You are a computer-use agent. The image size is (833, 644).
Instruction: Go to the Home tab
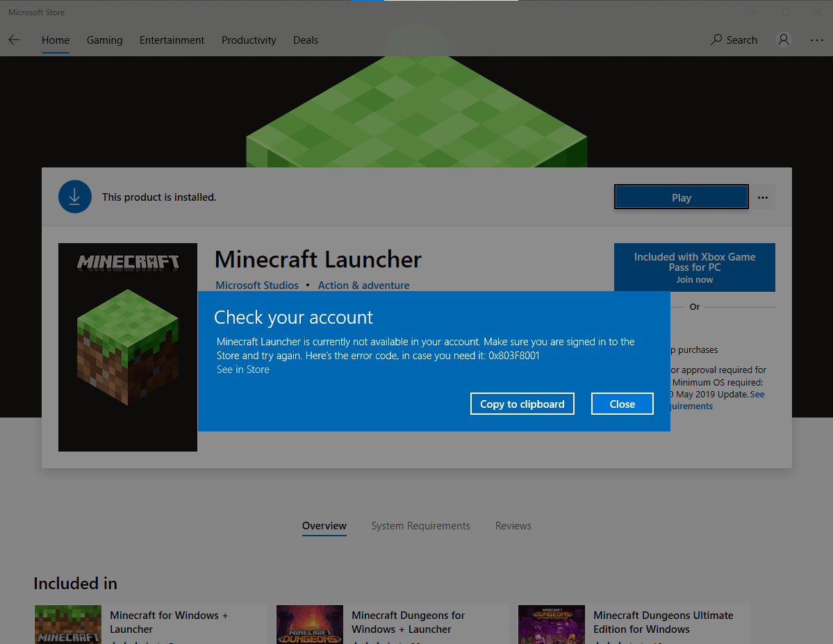click(56, 40)
